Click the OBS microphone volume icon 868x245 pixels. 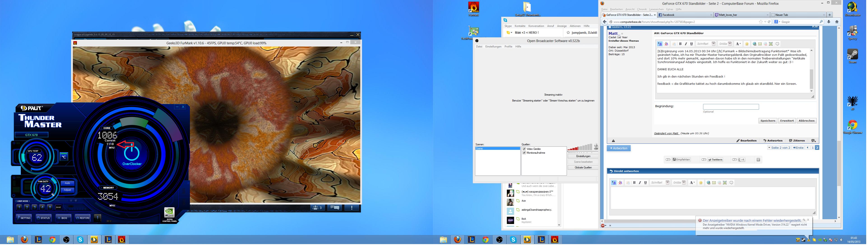pyautogui.click(x=596, y=146)
